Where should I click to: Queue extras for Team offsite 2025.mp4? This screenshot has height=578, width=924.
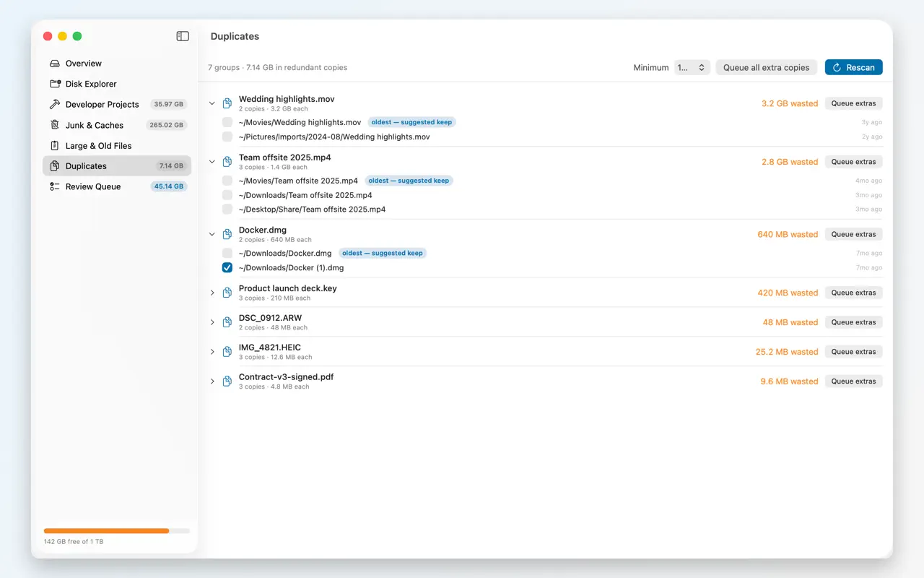tap(853, 162)
